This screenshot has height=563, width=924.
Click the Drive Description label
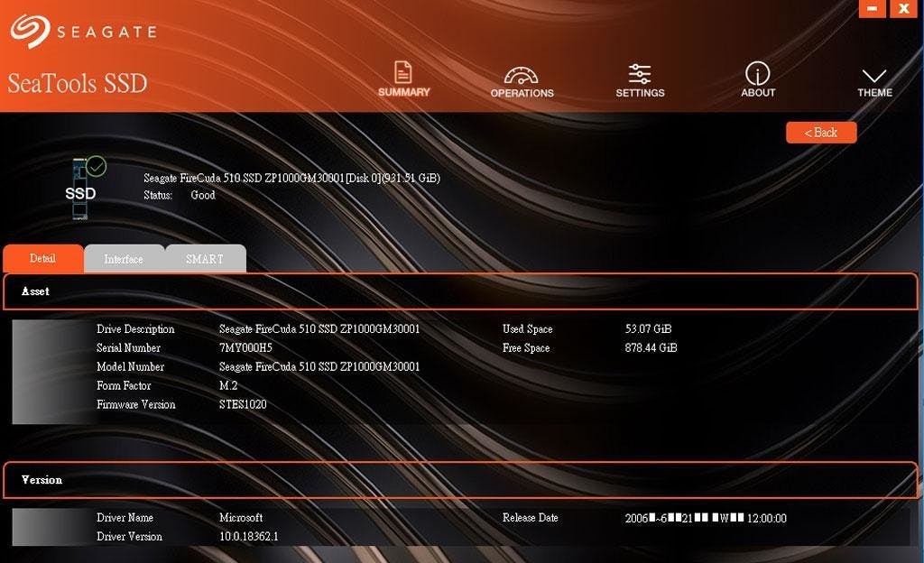coord(135,329)
